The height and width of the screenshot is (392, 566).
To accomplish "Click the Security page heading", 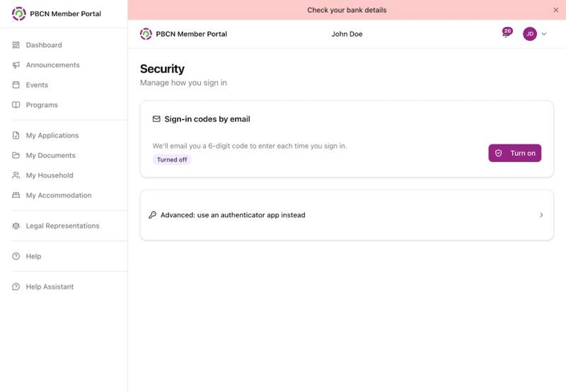I will [x=162, y=69].
